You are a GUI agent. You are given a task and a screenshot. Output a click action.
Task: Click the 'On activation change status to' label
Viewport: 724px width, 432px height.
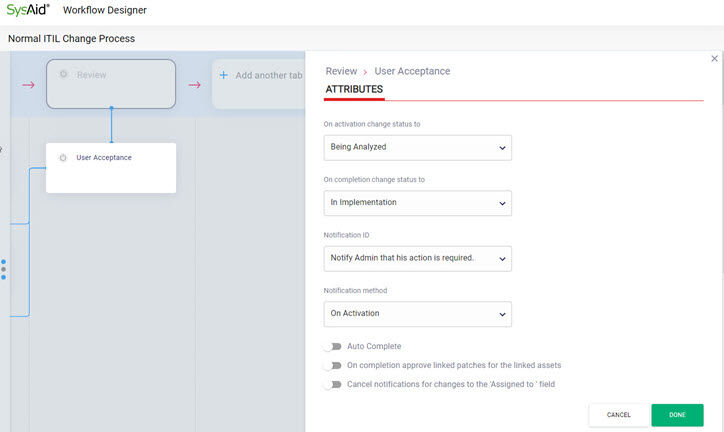coord(372,124)
